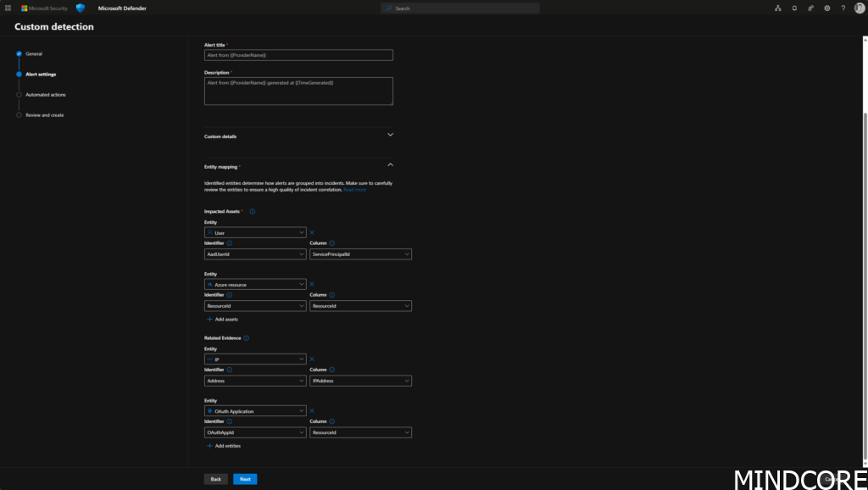
Task: Click the Description text area
Action: (x=298, y=92)
